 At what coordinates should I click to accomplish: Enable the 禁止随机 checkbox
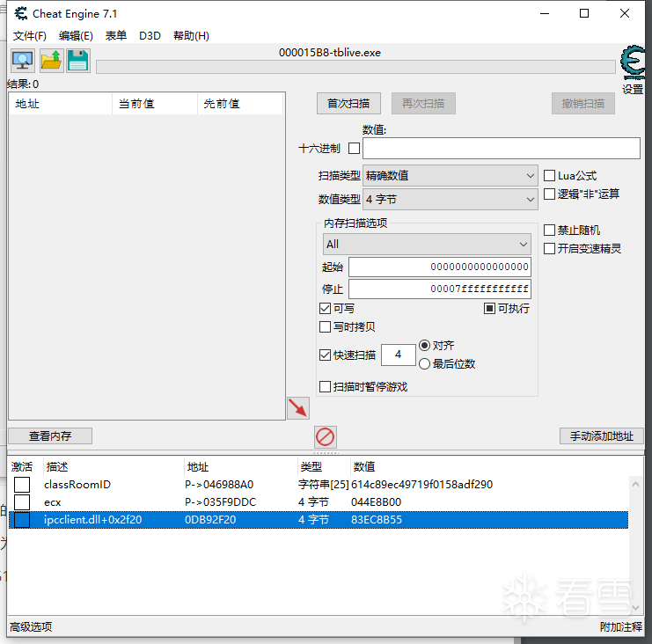549,230
